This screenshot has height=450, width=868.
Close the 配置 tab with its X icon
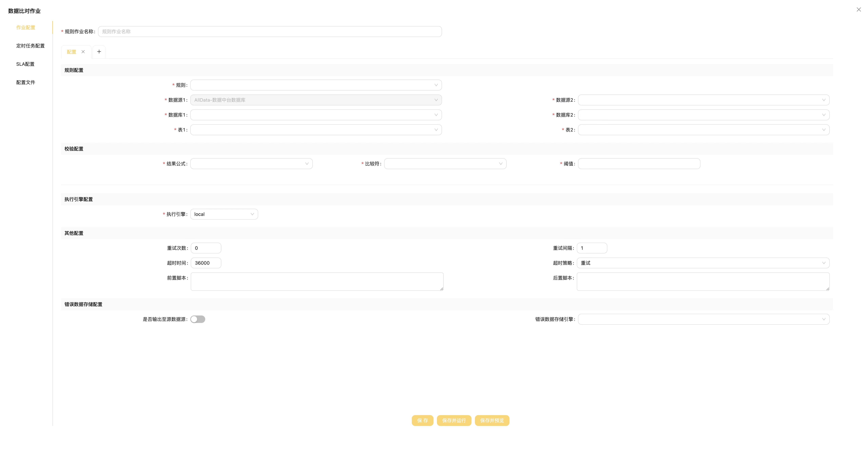tap(83, 52)
